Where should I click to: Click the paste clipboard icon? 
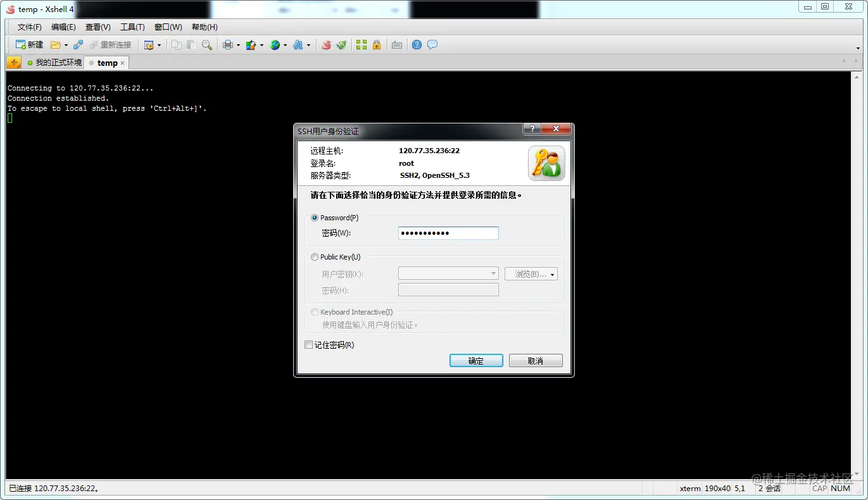pos(191,45)
